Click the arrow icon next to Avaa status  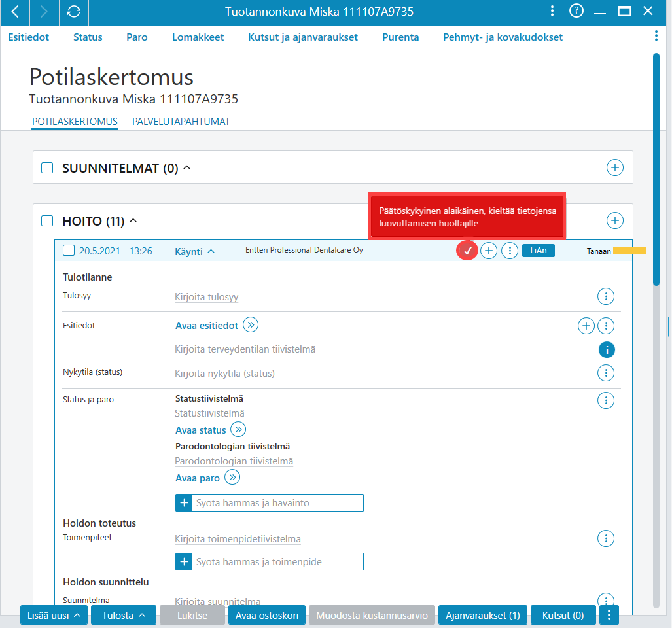[238, 429]
